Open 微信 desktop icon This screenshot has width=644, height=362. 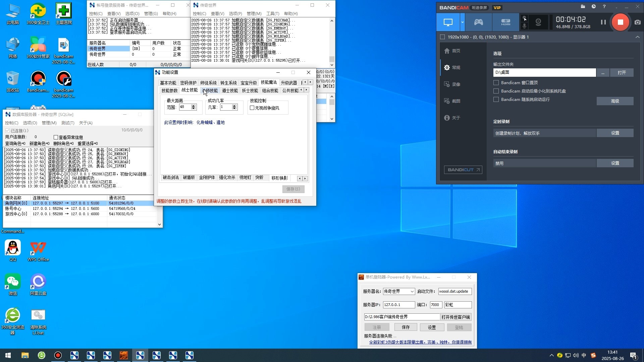click(x=13, y=285)
